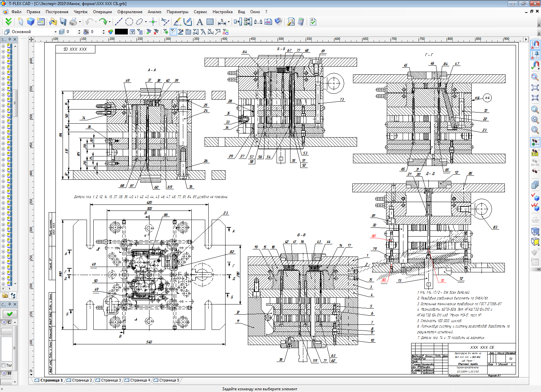541x392 pixels.
Task: Open the 3D box view icon
Action: 535,231
